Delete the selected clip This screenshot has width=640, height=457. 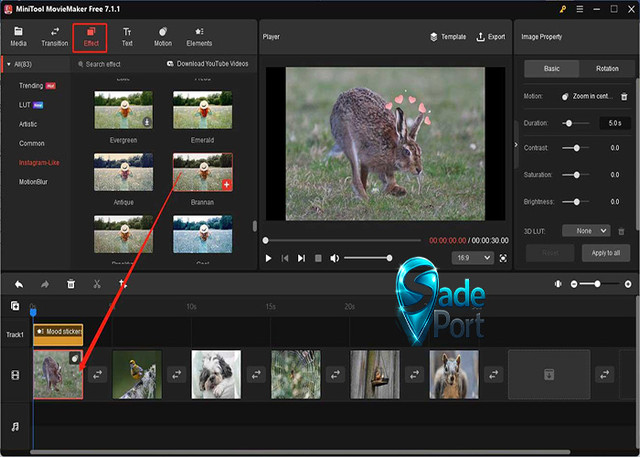click(x=71, y=284)
